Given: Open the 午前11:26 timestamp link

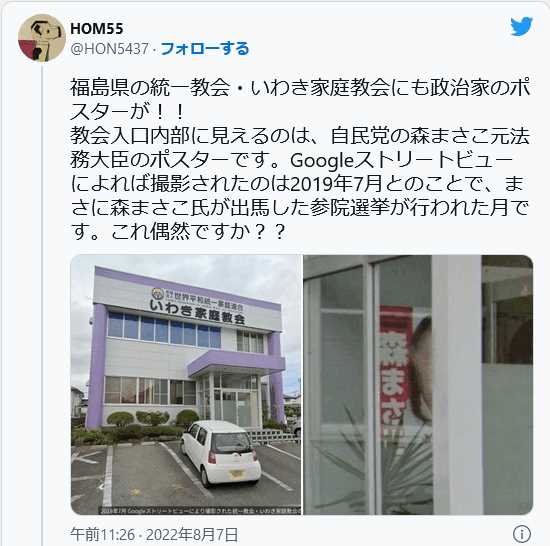Looking at the screenshot, I should click(103, 535).
